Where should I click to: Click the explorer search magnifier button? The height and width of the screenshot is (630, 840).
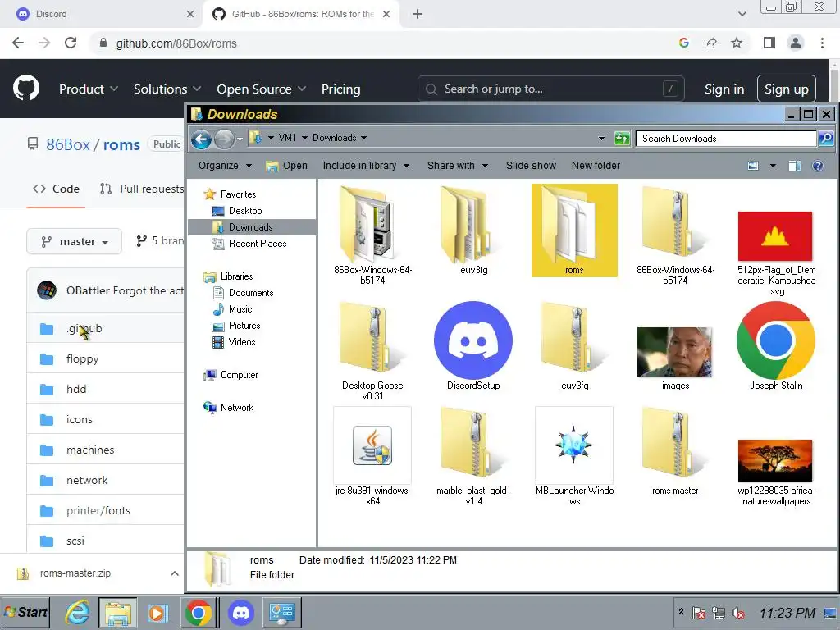tap(825, 139)
